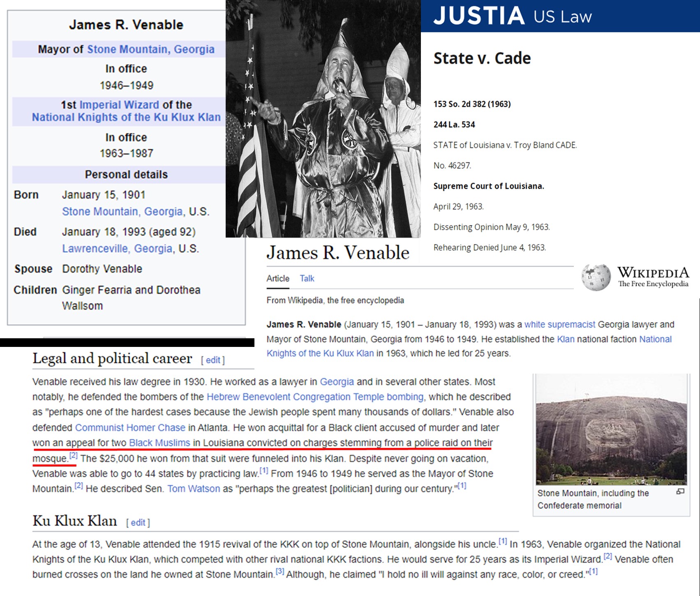Click the Personal details infobox header
Screen dimensions: 700x596
[126, 175]
